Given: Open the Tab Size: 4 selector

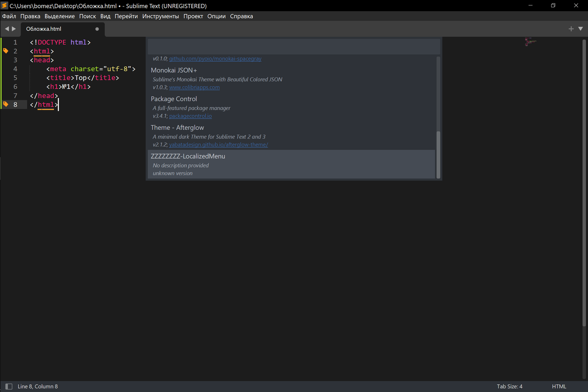Looking at the screenshot, I should point(510,387).
